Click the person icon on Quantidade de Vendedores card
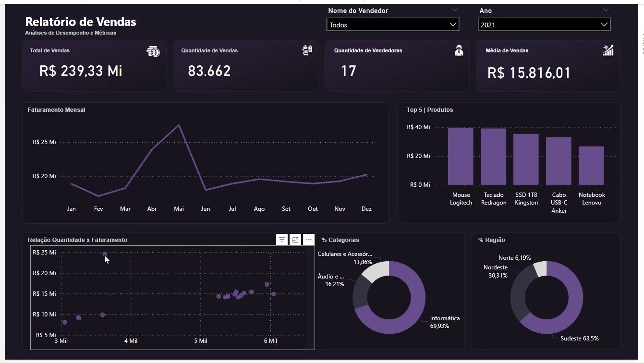 [459, 50]
